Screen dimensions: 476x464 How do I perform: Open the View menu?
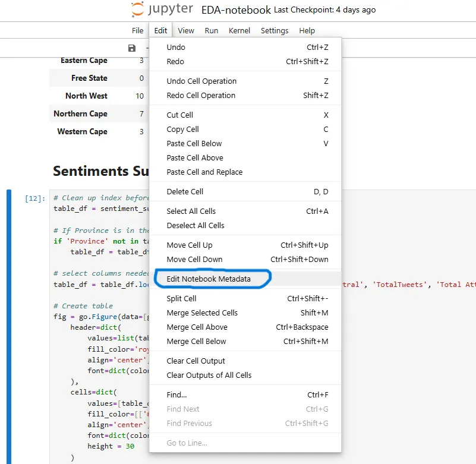[186, 31]
